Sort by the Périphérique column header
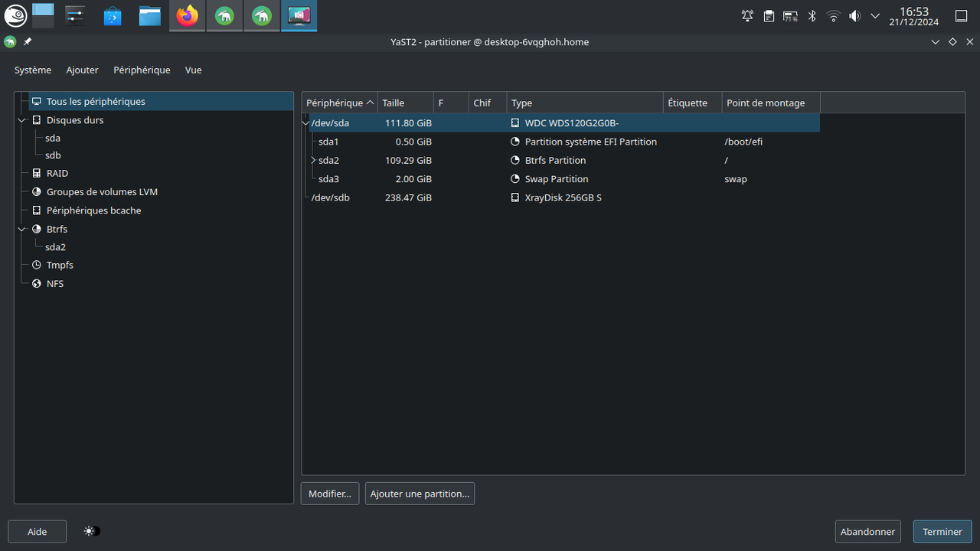 tap(340, 103)
